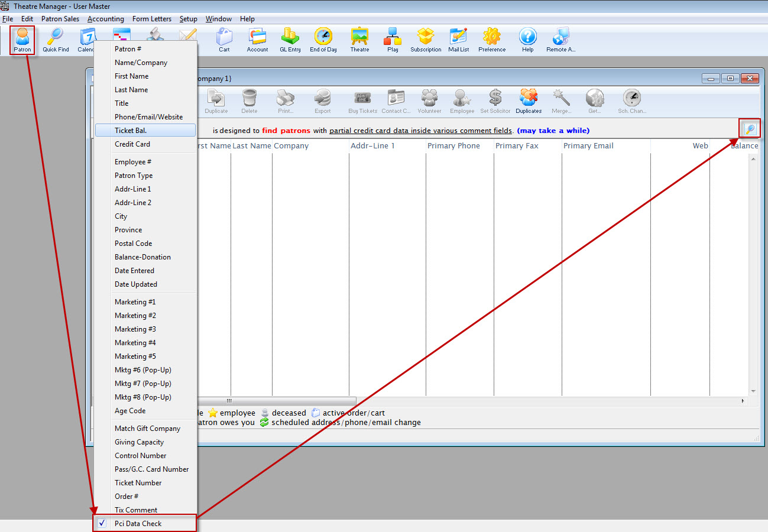This screenshot has width=768, height=532.
Task: Launch End of Day toolbar icon
Action: tap(323, 40)
